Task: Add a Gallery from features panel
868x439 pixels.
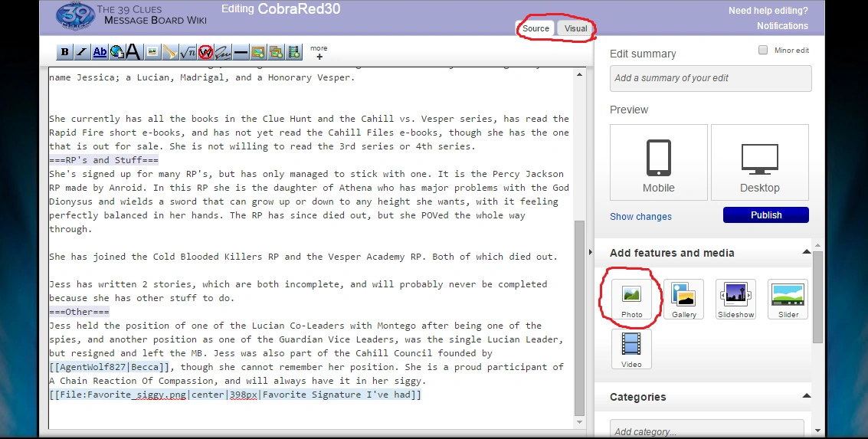Action: [684, 299]
